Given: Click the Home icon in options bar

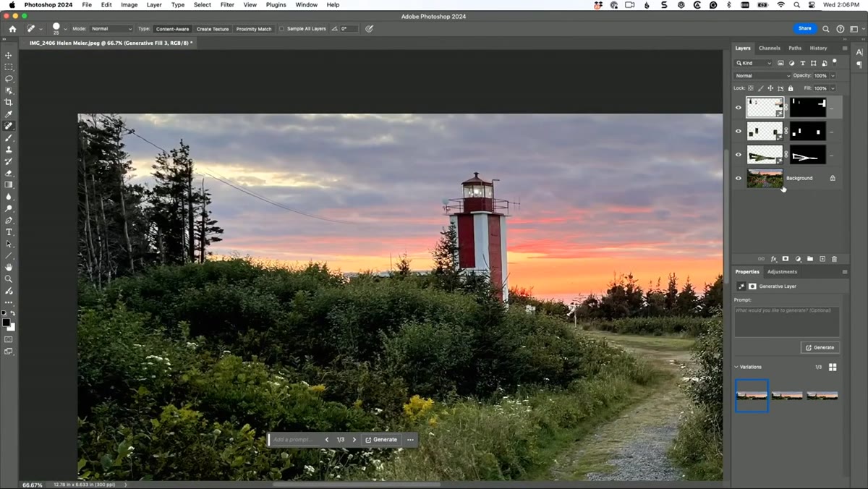Looking at the screenshot, I should [12, 29].
